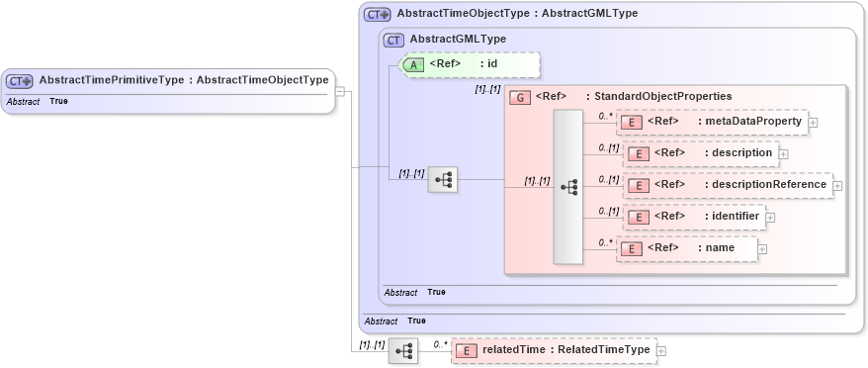
Task: Select the AbstractTimeObjectType : AbstractGMLType title
Action: pos(518,14)
